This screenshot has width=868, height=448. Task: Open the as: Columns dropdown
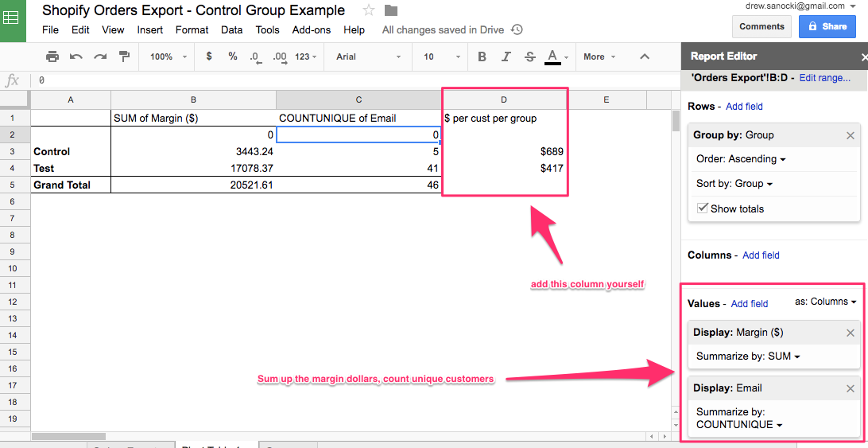pyautogui.click(x=825, y=302)
